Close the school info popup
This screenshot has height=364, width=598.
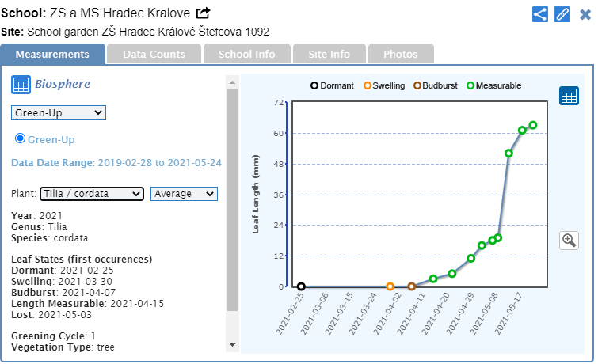pyautogui.click(x=584, y=14)
